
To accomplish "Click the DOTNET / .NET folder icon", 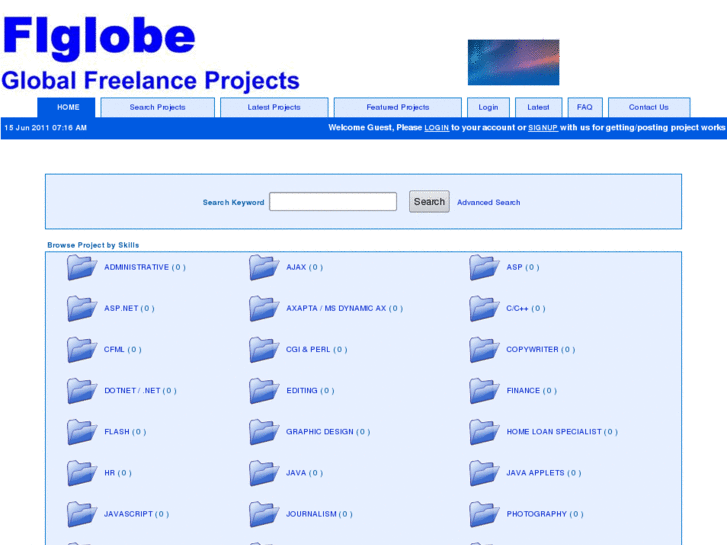I will tap(82, 391).
